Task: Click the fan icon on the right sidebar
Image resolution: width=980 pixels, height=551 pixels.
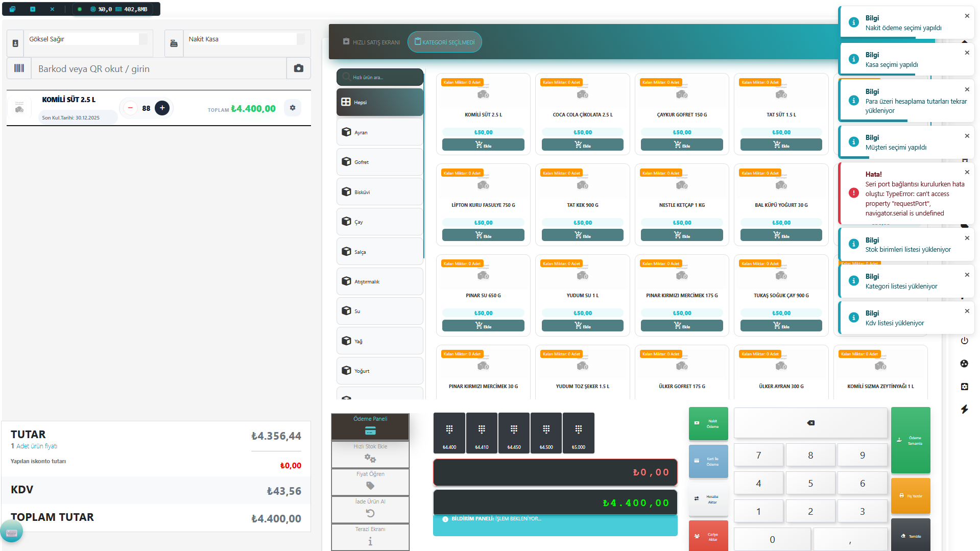Action: (965, 363)
